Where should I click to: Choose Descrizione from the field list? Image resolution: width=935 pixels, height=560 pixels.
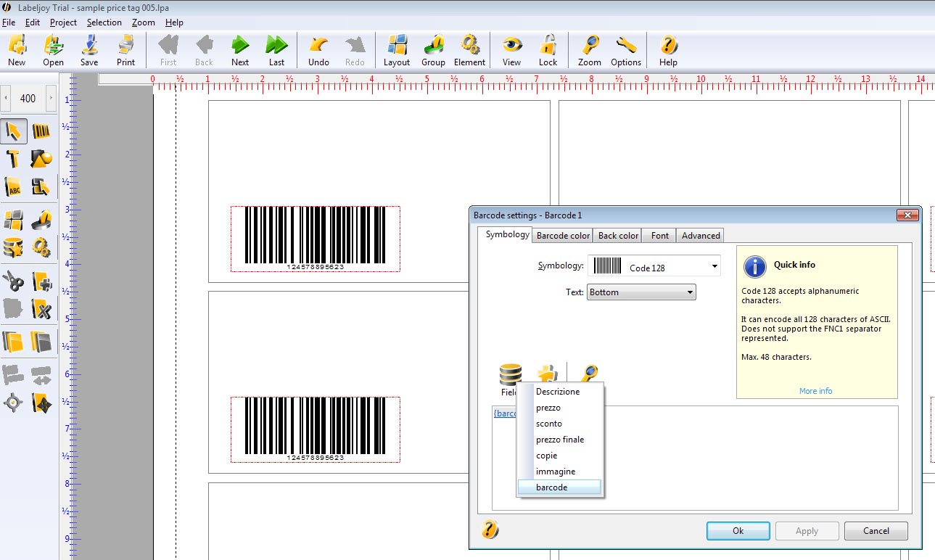tap(559, 392)
